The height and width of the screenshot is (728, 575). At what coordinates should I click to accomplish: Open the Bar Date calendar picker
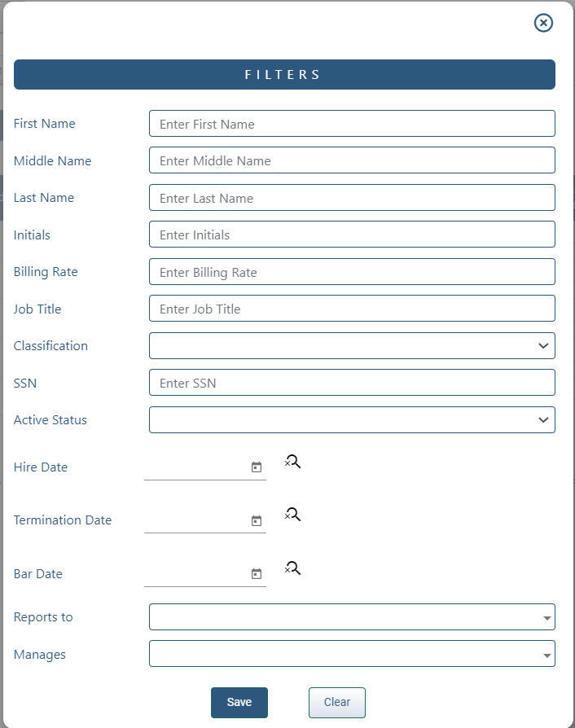(257, 574)
